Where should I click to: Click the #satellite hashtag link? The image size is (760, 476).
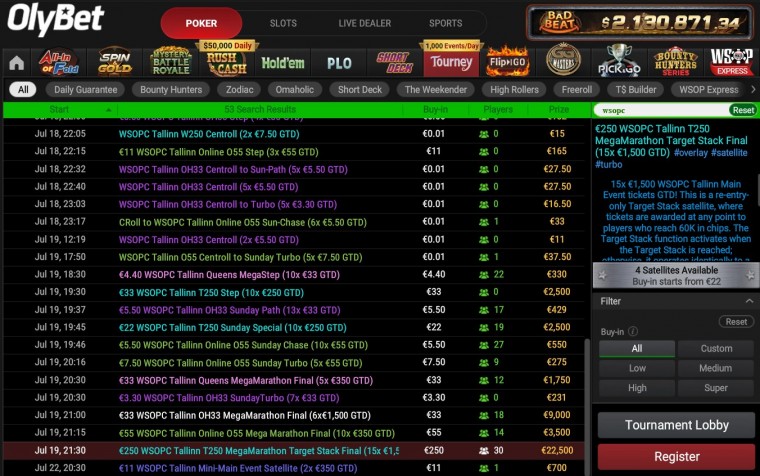coord(729,153)
